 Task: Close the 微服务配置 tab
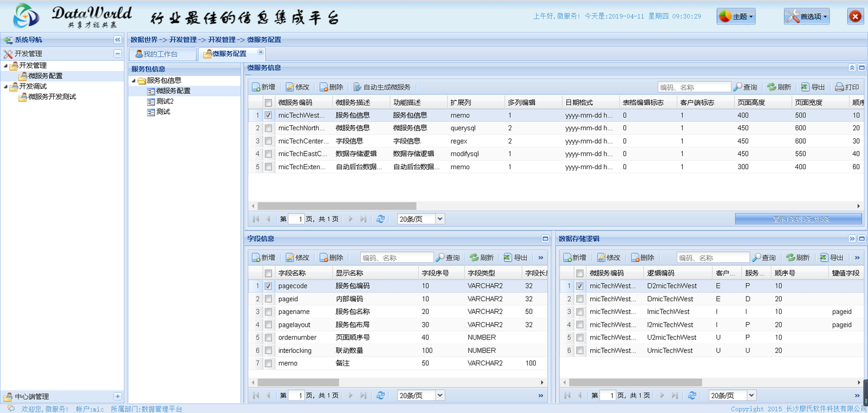coord(260,52)
